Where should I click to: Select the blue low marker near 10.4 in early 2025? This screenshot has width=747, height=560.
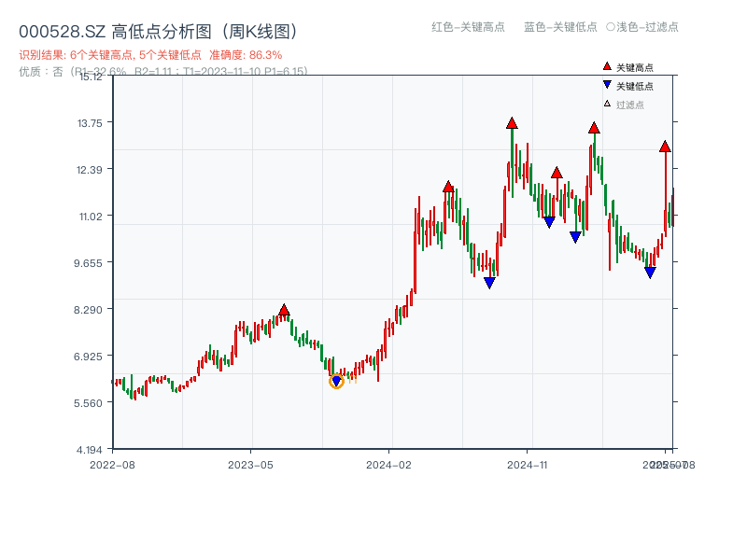[x=575, y=237]
